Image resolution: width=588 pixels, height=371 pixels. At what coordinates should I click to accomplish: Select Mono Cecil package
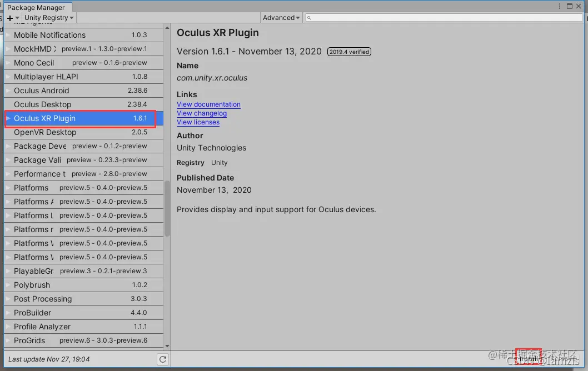coord(83,63)
